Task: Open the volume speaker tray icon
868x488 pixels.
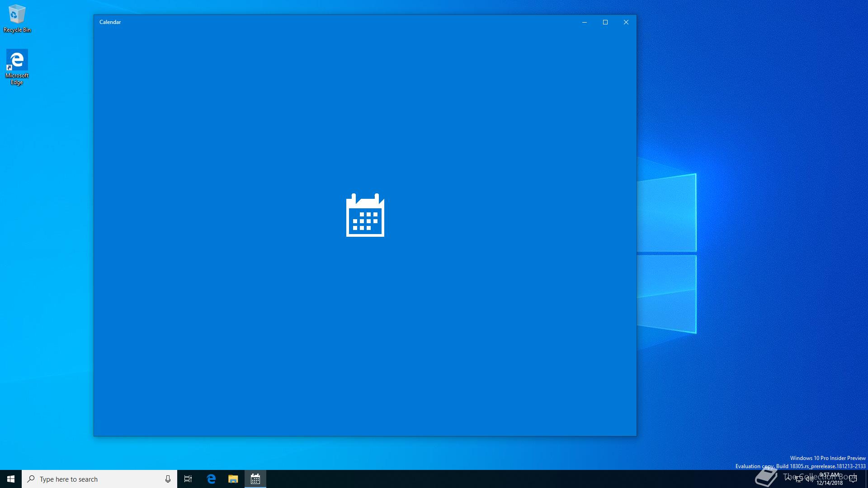Action: pyautogui.click(x=809, y=479)
